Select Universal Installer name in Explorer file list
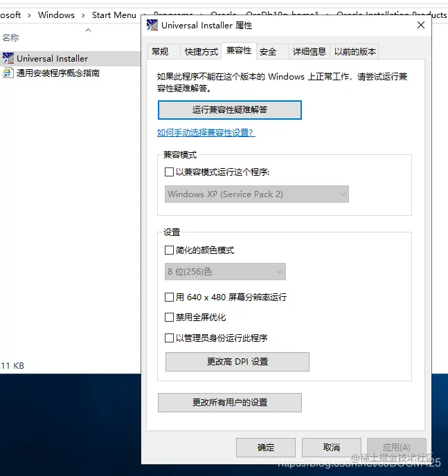 point(52,59)
